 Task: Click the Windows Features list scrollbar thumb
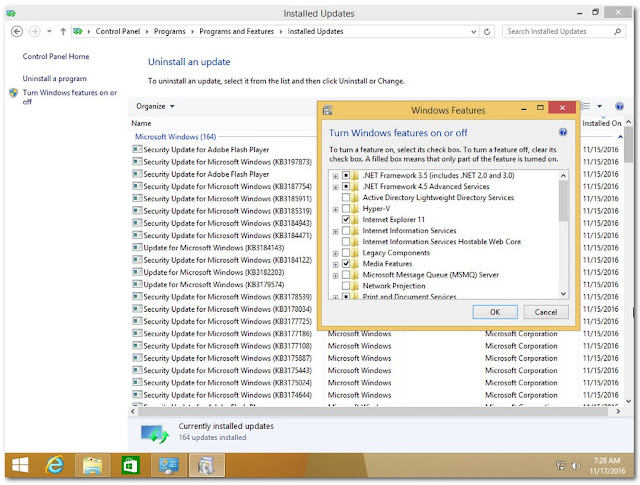coord(563,201)
